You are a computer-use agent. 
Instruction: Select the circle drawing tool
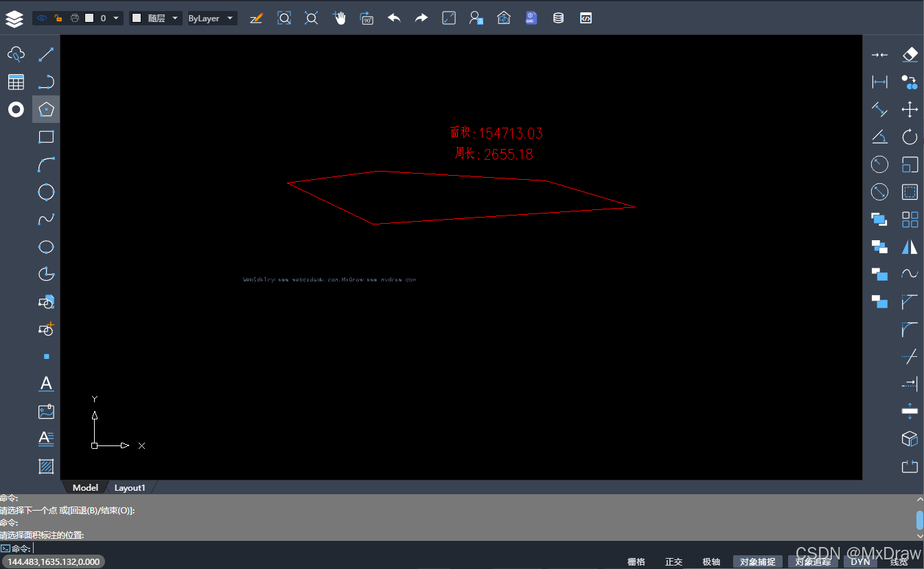[46, 191]
